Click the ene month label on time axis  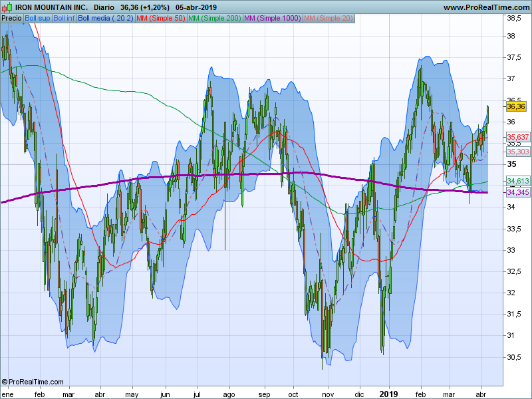[7, 394]
